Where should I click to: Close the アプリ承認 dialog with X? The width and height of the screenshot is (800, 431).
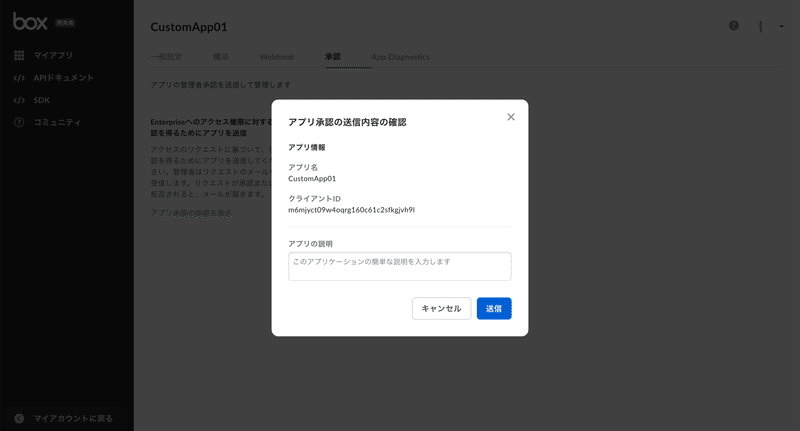511,117
